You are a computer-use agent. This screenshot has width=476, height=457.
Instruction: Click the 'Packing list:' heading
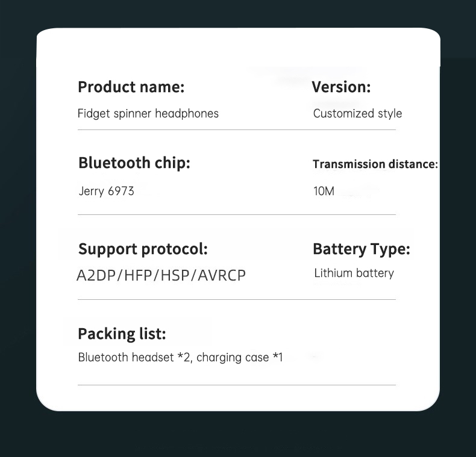click(122, 334)
